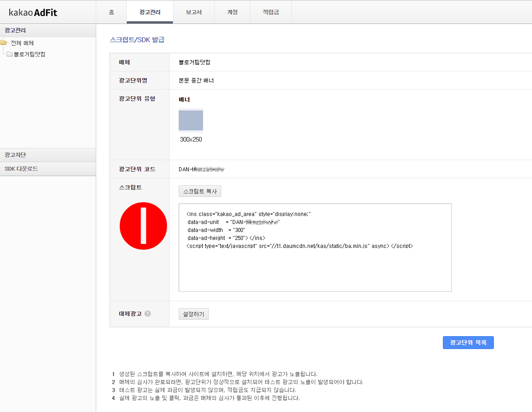Viewport: 532px width, 412px height.
Task: Click the 광고단위 유형 row label
Action: [137, 98]
